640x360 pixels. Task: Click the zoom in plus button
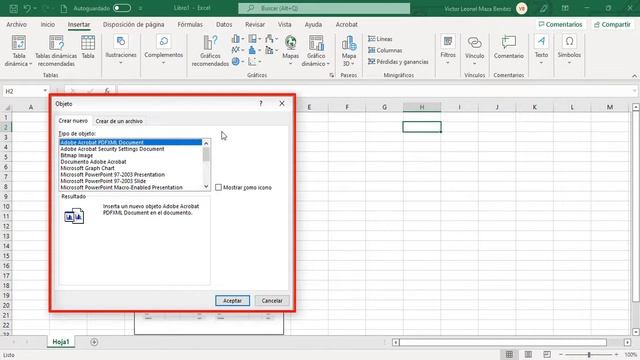(616, 354)
